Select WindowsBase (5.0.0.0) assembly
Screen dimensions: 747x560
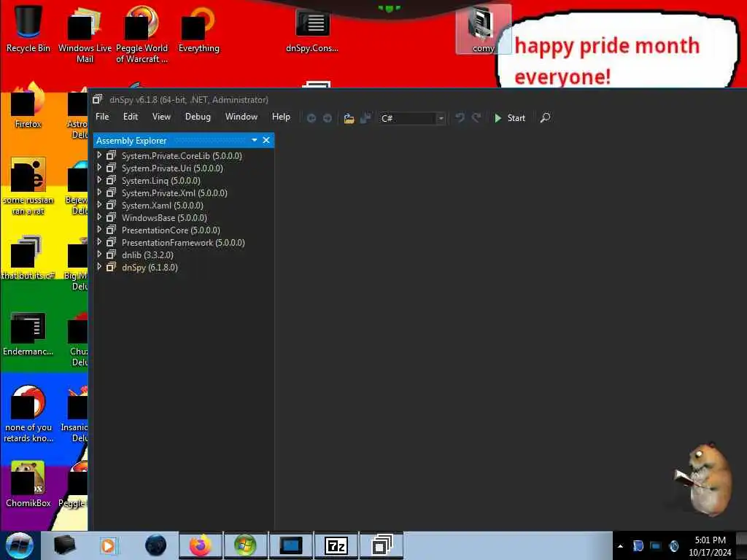pos(164,217)
